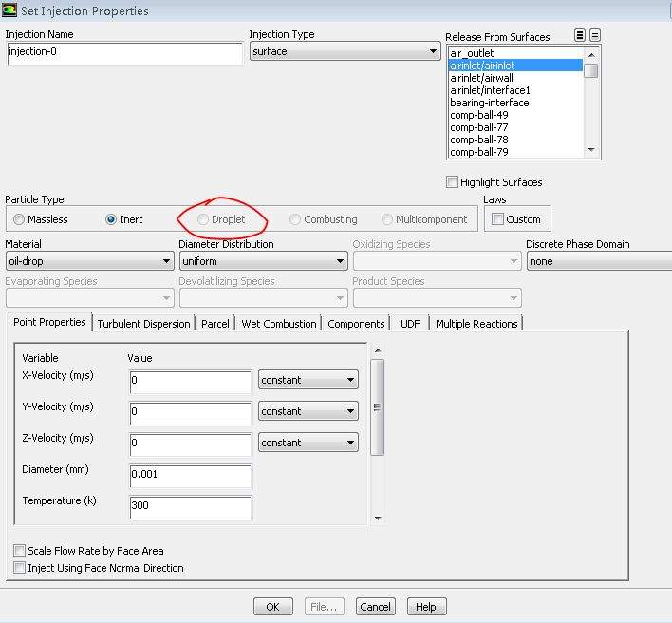672x623 pixels.
Task: Select all surfaces with the list icon
Action: (x=579, y=35)
